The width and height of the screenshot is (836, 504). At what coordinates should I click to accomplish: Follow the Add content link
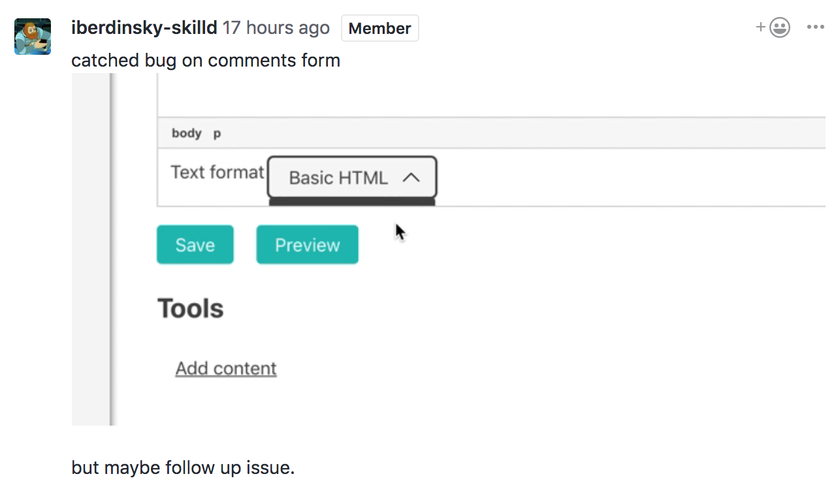click(x=226, y=368)
